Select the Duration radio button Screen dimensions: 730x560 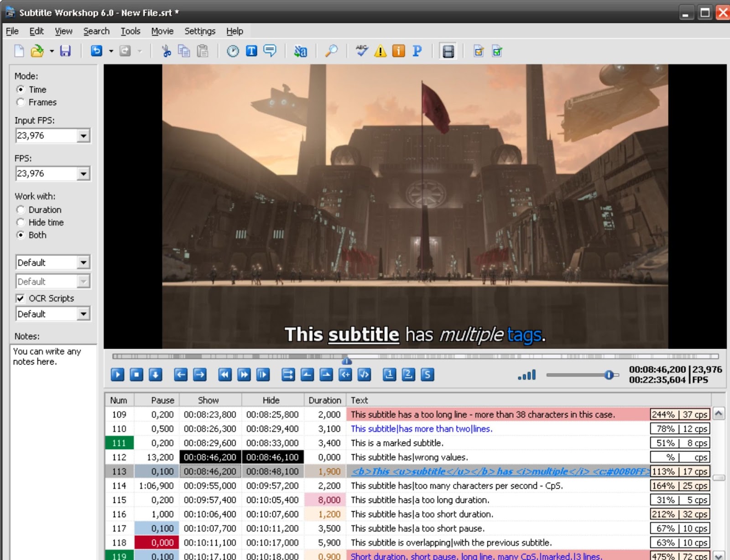tap(21, 210)
